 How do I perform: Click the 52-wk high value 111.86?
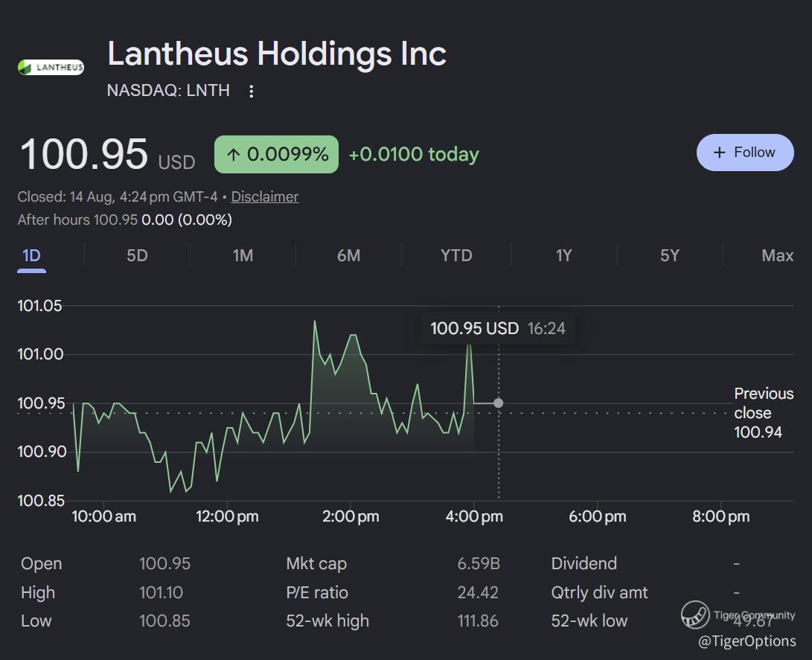478,621
